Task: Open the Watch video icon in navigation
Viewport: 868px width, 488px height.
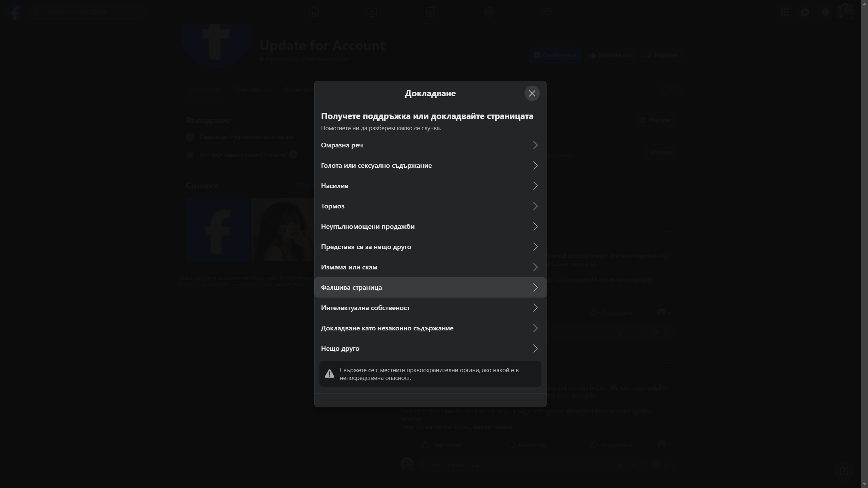Action: [x=372, y=12]
